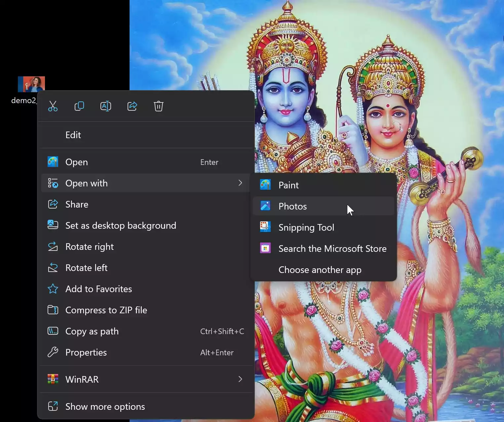Choose Compress to ZIP file
This screenshot has height=422, width=504.
click(146, 310)
